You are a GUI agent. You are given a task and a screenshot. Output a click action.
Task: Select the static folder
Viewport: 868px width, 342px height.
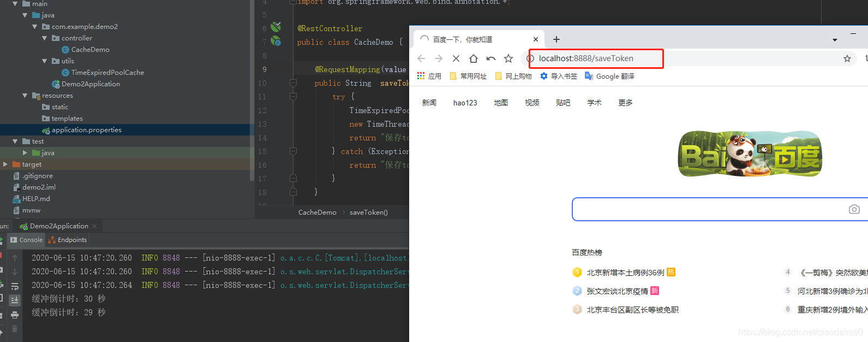55,107
